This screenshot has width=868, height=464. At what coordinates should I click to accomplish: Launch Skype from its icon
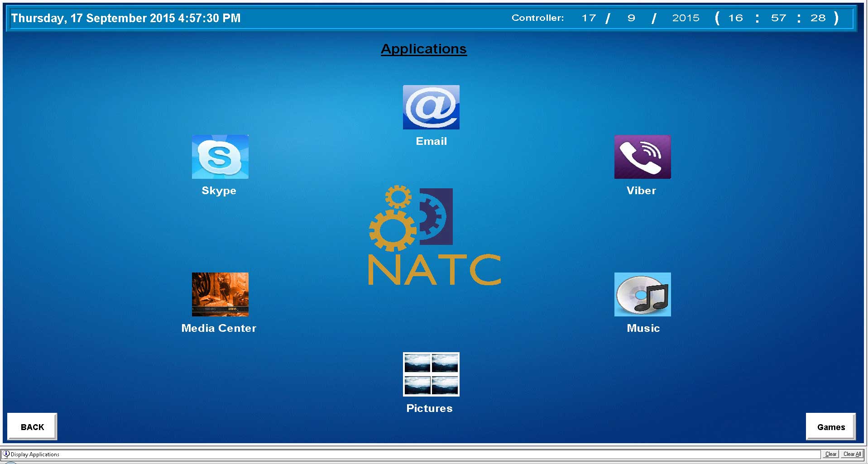click(220, 157)
